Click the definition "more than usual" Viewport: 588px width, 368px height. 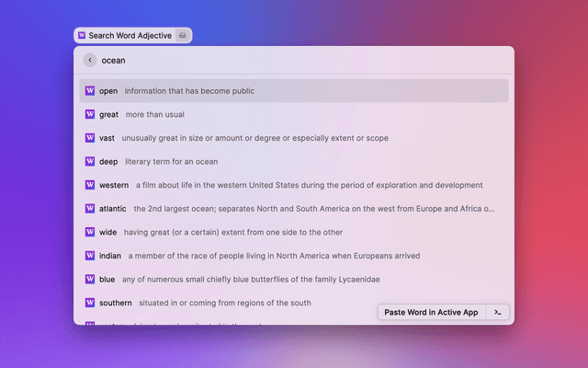point(155,115)
